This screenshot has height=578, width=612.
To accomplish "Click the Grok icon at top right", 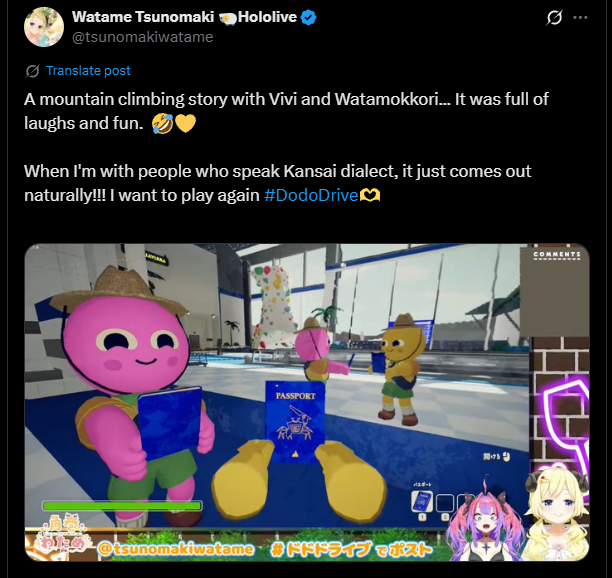I will click(554, 18).
